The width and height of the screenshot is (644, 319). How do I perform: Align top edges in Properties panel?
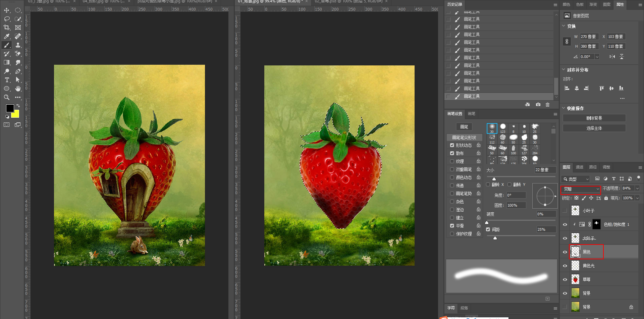click(x=602, y=88)
